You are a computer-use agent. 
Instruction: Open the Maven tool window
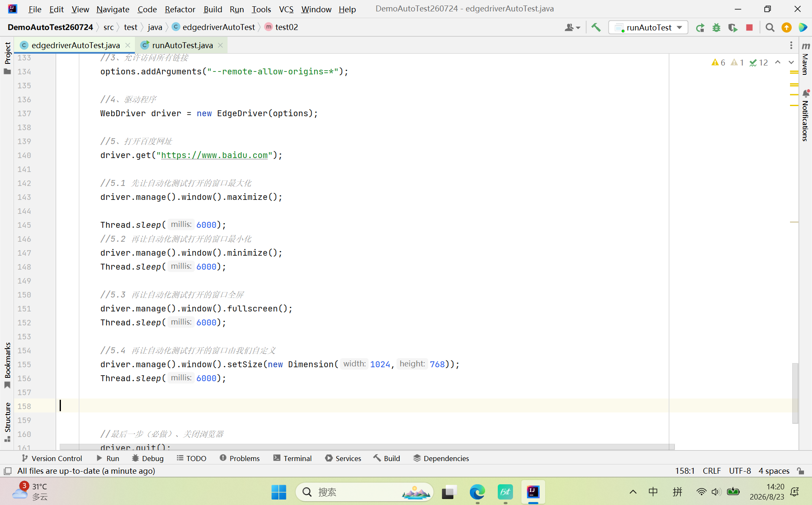[x=805, y=59]
